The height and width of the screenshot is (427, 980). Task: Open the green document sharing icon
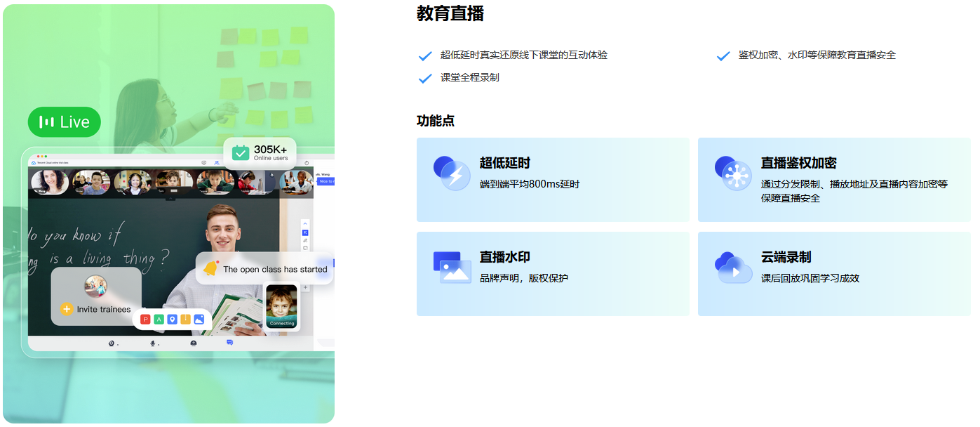click(x=159, y=319)
